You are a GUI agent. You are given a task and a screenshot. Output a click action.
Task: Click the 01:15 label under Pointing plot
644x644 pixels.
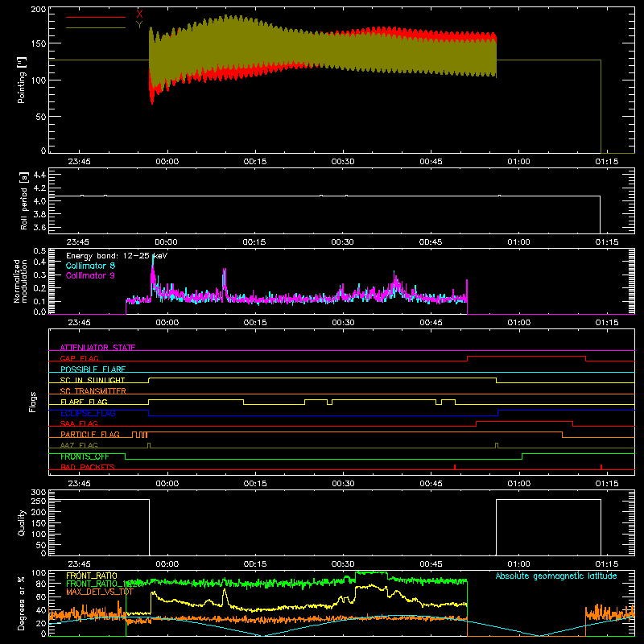click(x=607, y=162)
